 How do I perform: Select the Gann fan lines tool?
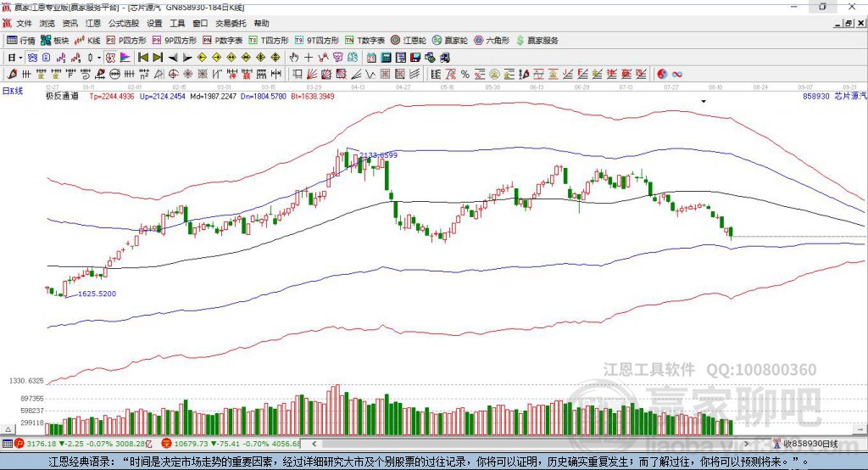click(311, 74)
